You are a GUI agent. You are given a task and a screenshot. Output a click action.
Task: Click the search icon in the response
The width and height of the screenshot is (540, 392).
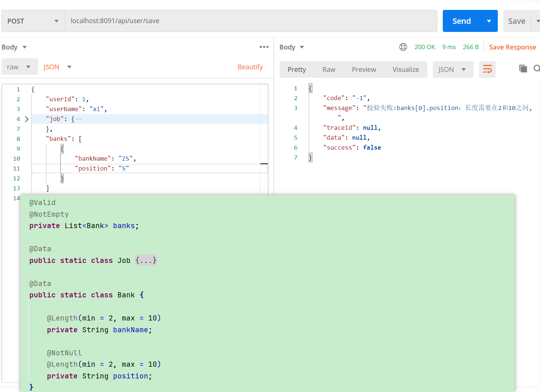[x=536, y=69]
